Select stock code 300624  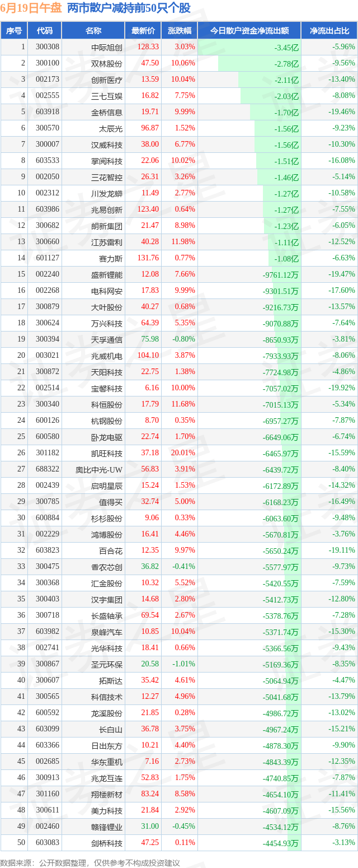pyautogui.click(x=48, y=323)
